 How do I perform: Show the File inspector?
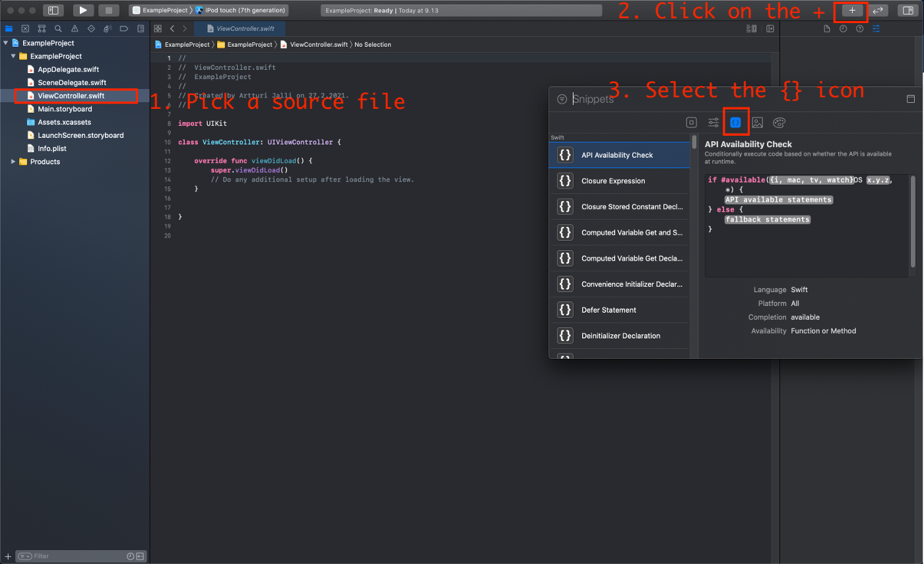(827, 28)
